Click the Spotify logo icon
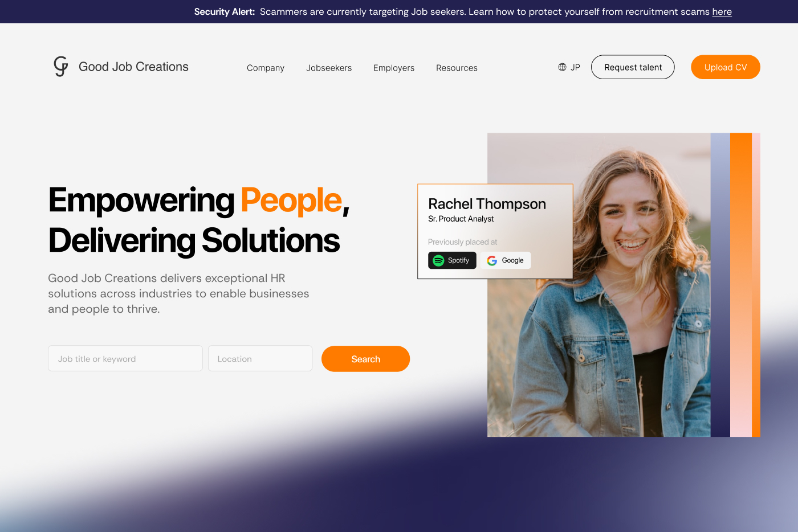Viewport: 798px width, 532px height. 438,260
